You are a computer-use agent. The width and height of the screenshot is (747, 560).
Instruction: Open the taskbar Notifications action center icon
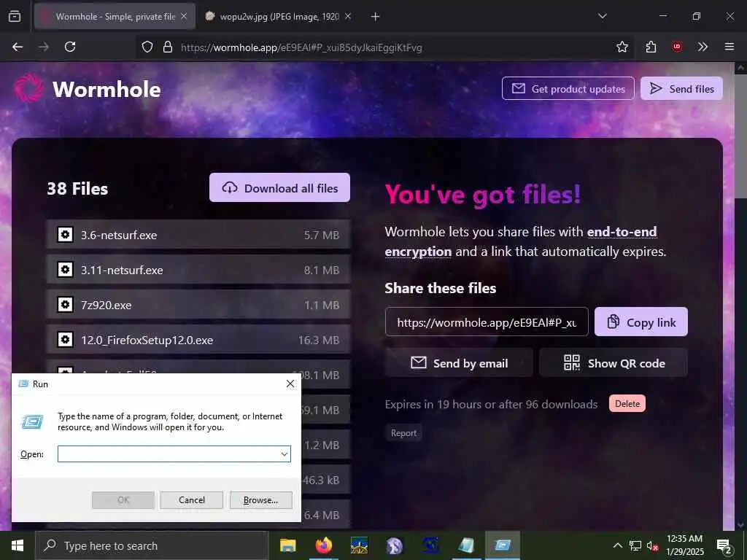(724, 545)
